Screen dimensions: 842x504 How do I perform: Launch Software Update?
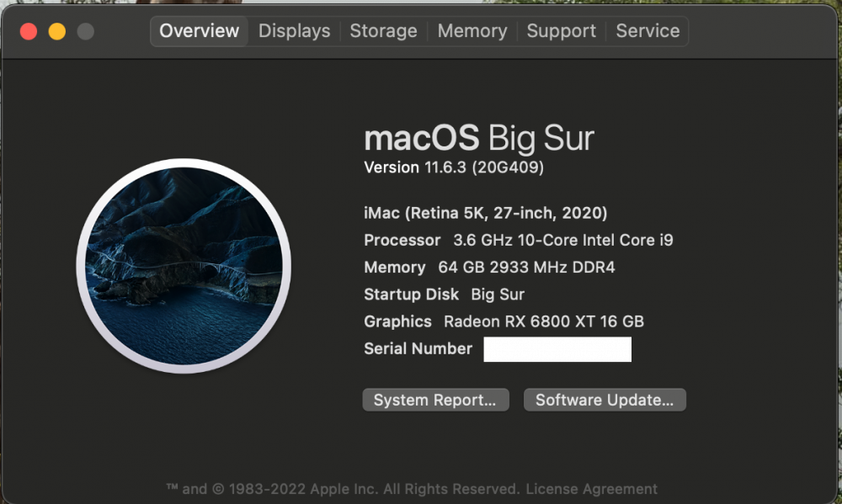pos(605,400)
